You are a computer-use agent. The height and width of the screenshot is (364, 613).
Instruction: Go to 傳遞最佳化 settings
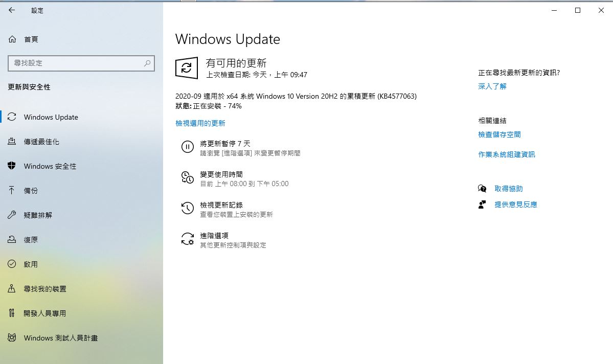pyautogui.click(x=41, y=142)
